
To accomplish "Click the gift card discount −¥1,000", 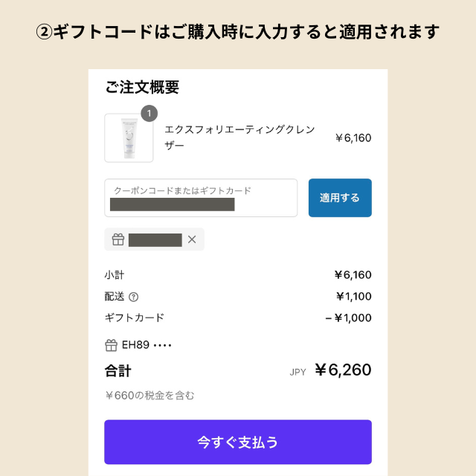I will click(x=348, y=318).
